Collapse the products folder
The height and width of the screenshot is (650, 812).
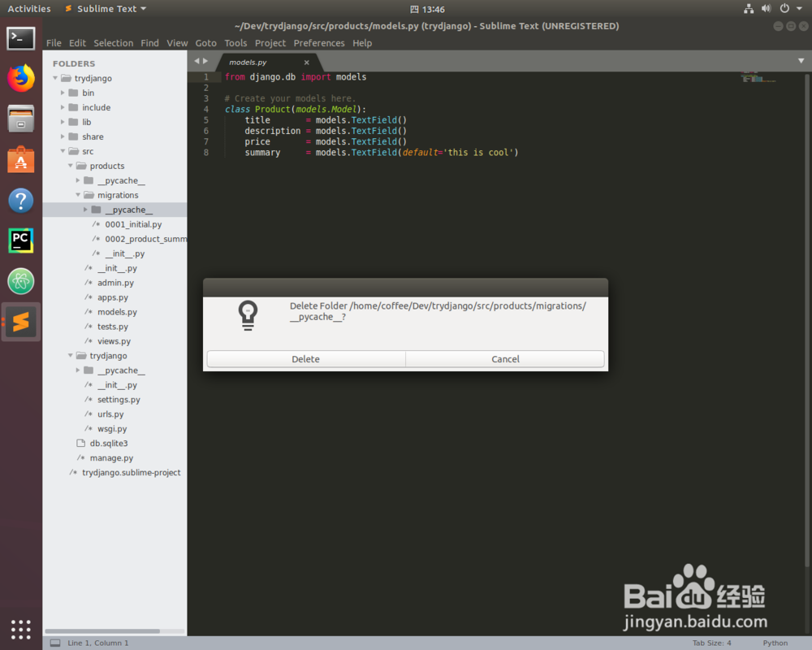(71, 166)
